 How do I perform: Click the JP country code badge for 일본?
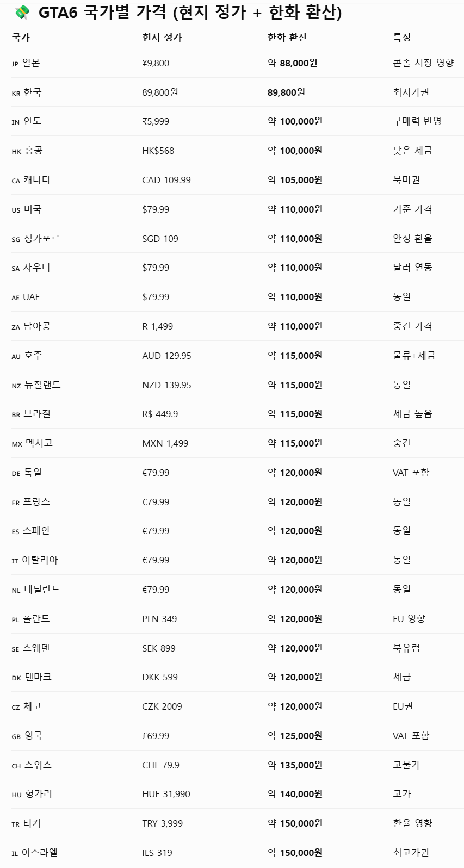(15, 64)
